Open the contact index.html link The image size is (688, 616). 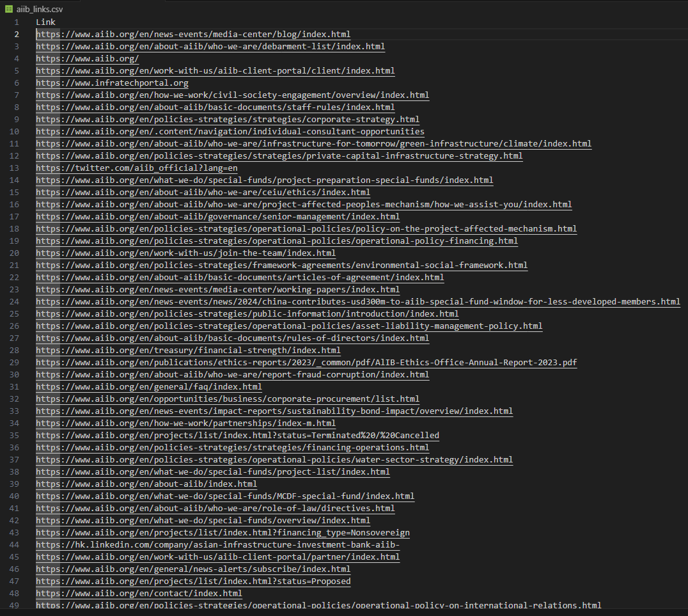tap(139, 594)
